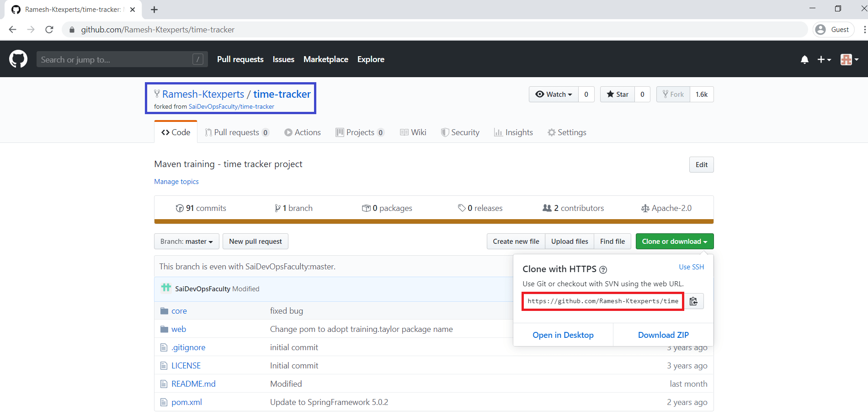This screenshot has width=868, height=415.
Task: Click the HTTPS help question mark icon
Action: [603, 270]
